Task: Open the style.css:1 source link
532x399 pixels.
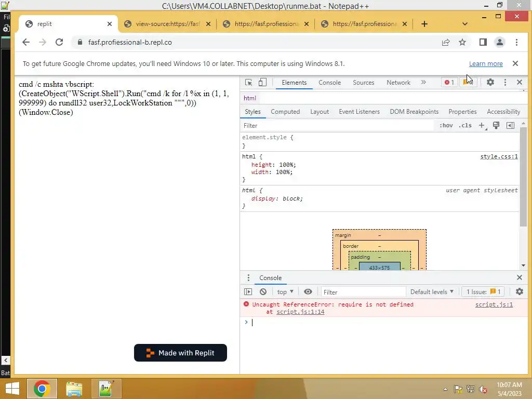Action: tap(499, 156)
